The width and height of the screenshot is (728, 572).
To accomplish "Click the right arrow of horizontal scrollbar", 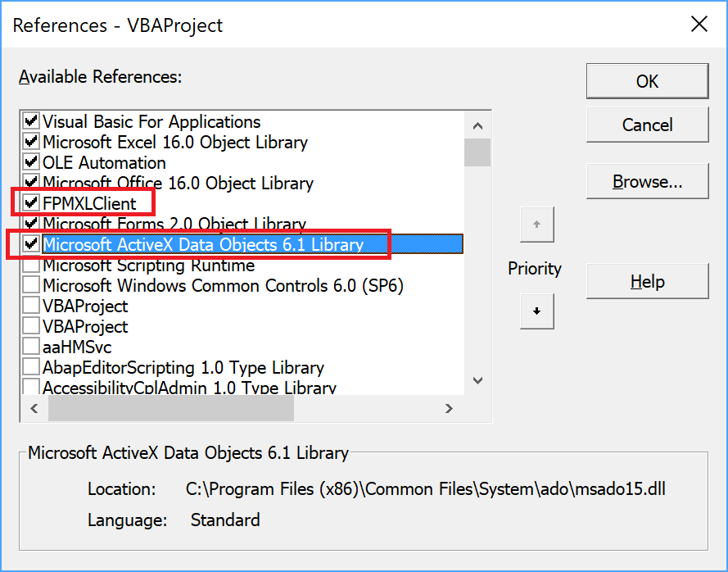I will pos(450,407).
